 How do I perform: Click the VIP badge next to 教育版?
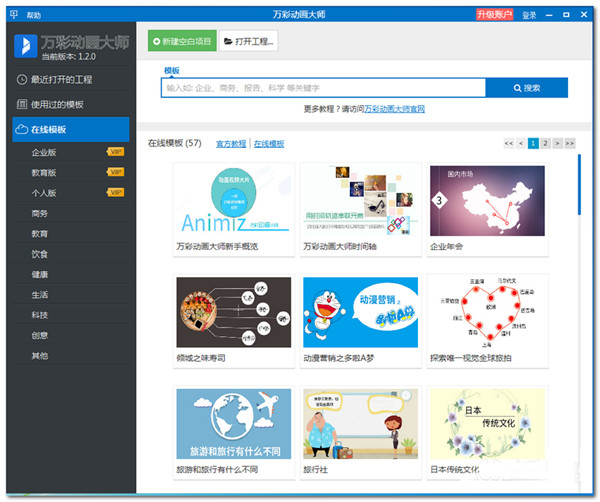(x=115, y=173)
